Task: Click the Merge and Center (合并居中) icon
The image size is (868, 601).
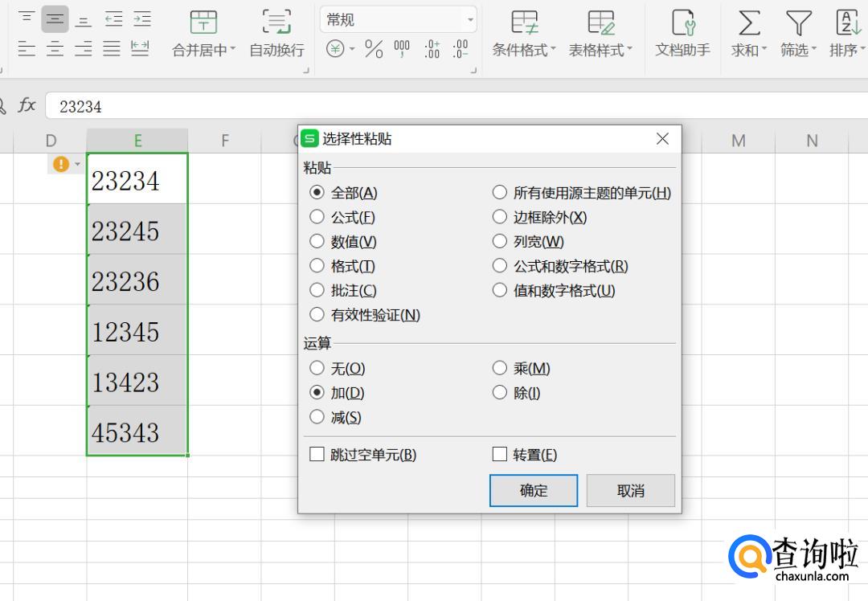Action: [203, 22]
